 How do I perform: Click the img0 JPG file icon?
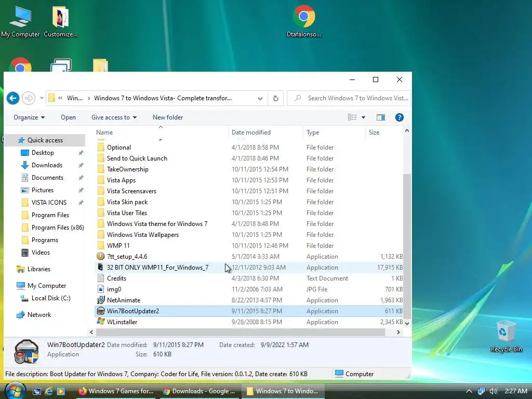pyautogui.click(x=100, y=289)
